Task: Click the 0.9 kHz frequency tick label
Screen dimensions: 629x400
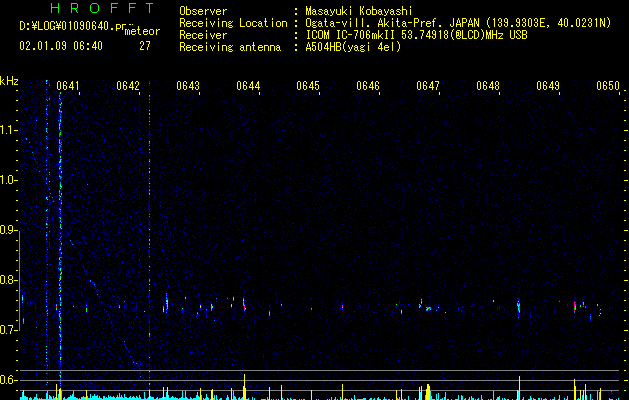Action: click(x=9, y=230)
